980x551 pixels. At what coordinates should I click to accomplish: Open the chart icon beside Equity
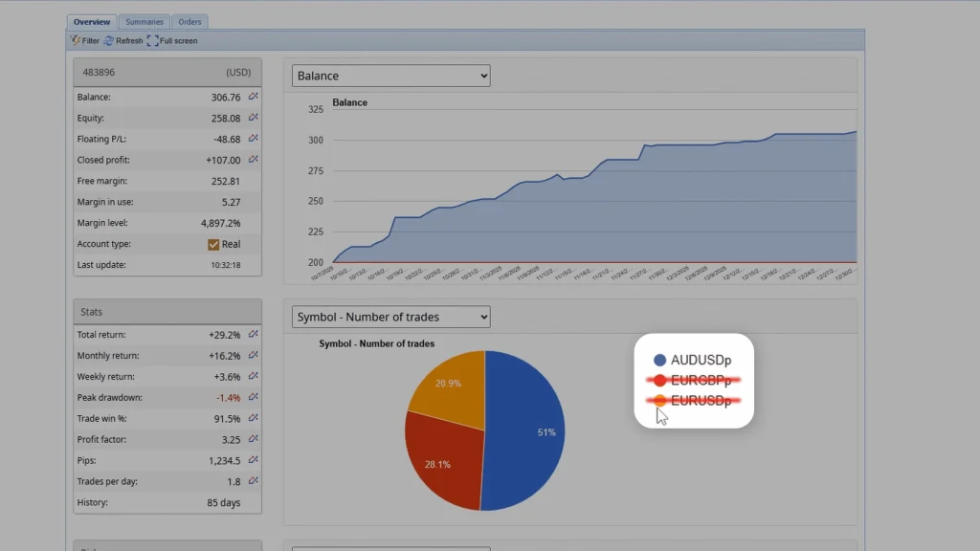tap(253, 118)
